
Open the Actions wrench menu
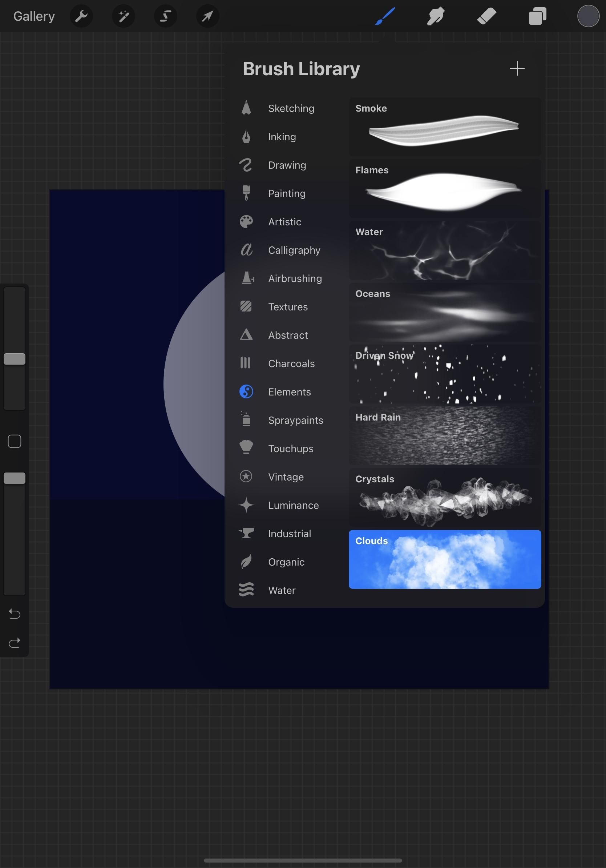[81, 16]
